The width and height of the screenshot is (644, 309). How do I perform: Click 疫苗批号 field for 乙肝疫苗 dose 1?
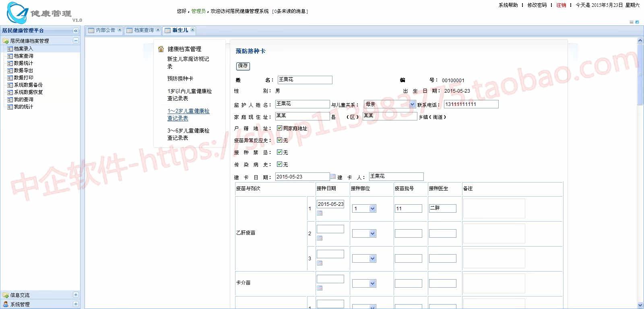tap(408, 208)
